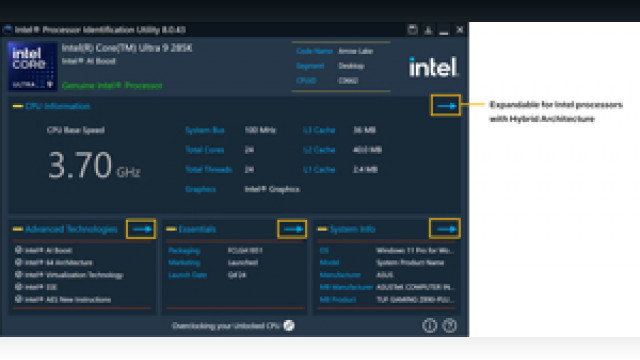Click the Essentials heading

point(197,229)
